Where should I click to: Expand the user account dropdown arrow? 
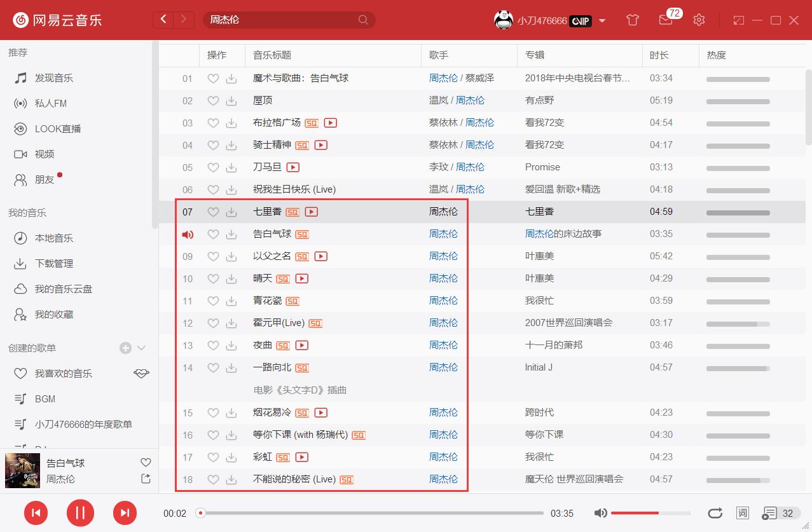coord(602,20)
